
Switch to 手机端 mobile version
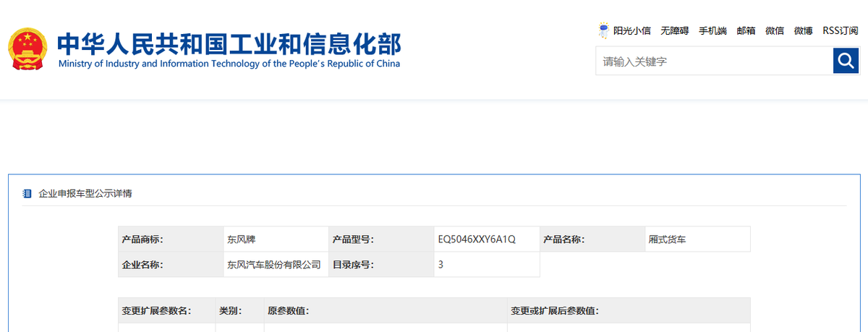[x=712, y=31]
